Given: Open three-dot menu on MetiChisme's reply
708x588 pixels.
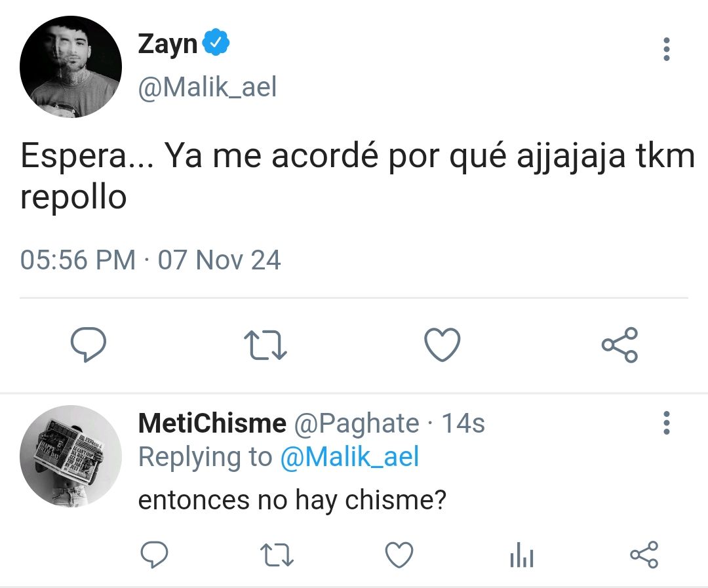Looking at the screenshot, I should pos(667,423).
